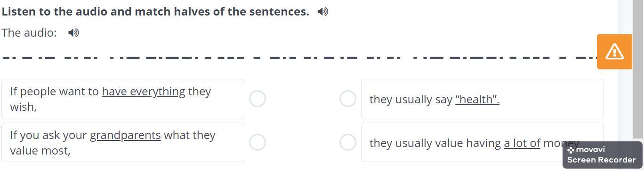Select radio button beside 'they usually say health'
644x170 pixels.
pyautogui.click(x=348, y=99)
